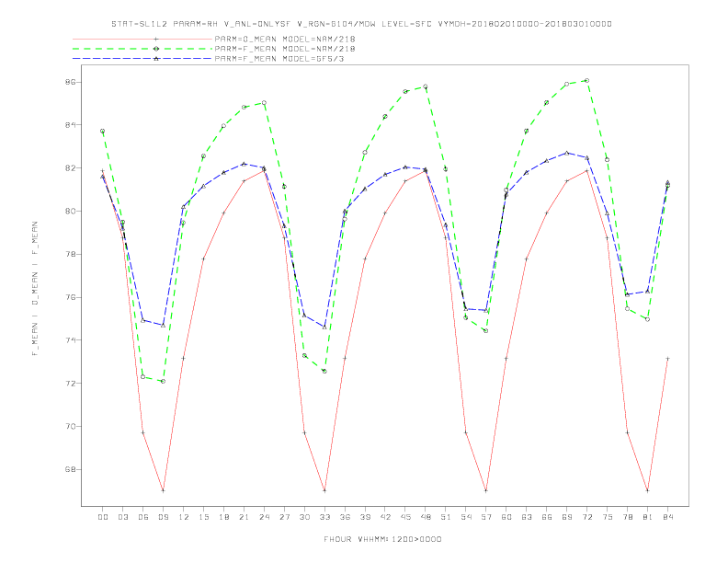Select legend entry PARM=F_MEAN MODEL=NAM/218
Viewport: 728px width, 563px height.
pos(285,49)
